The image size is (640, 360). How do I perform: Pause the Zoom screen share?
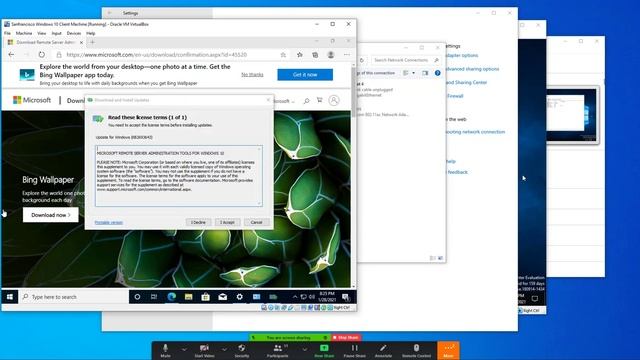click(354, 350)
